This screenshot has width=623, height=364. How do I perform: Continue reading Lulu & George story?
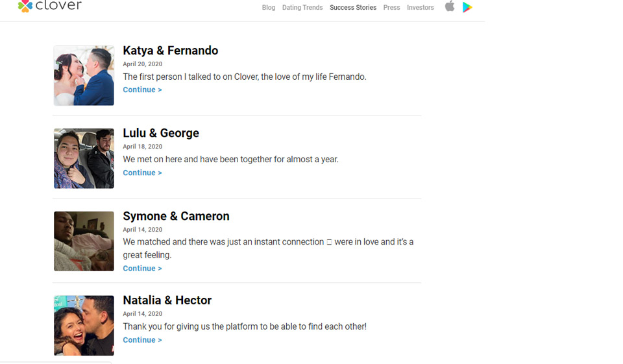tap(142, 173)
